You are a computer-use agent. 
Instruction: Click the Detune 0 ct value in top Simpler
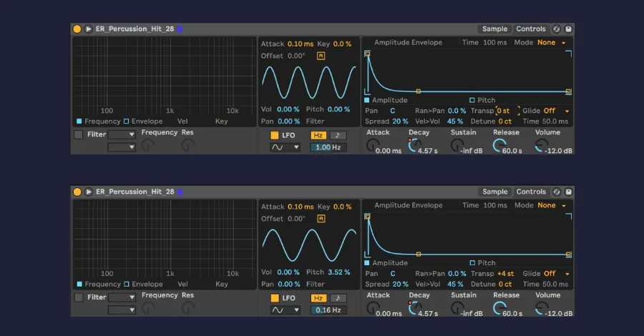[504, 121]
